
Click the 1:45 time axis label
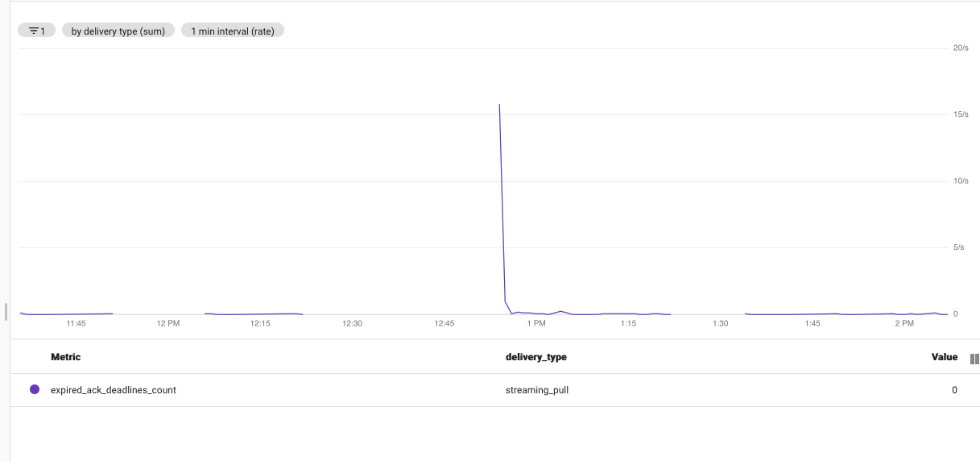[x=813, y=323]
